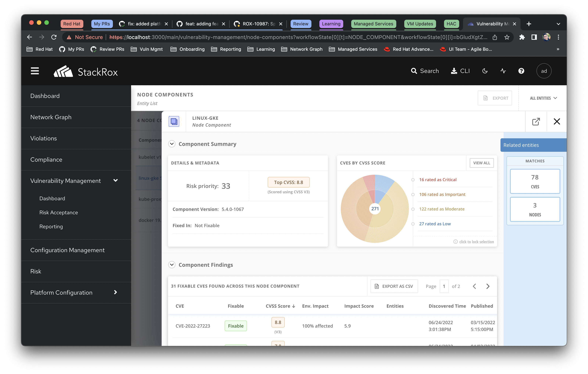Screen dimensions: 588x374
Task: Open Search in the top bar
Action: [425, 71]
